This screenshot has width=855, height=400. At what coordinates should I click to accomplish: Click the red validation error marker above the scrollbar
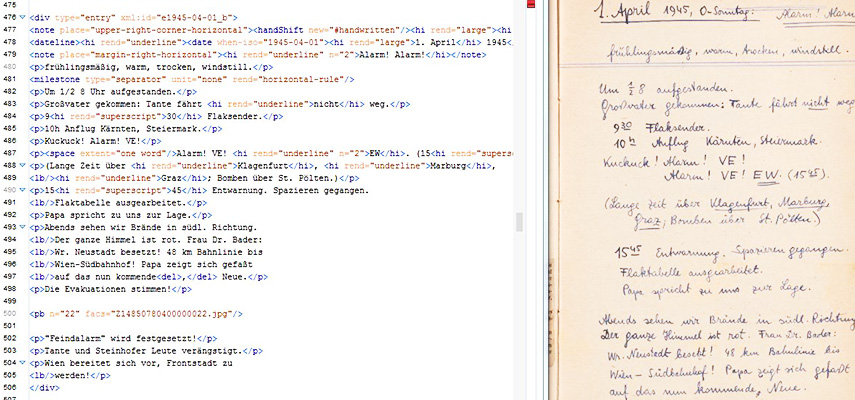[531, 4]
